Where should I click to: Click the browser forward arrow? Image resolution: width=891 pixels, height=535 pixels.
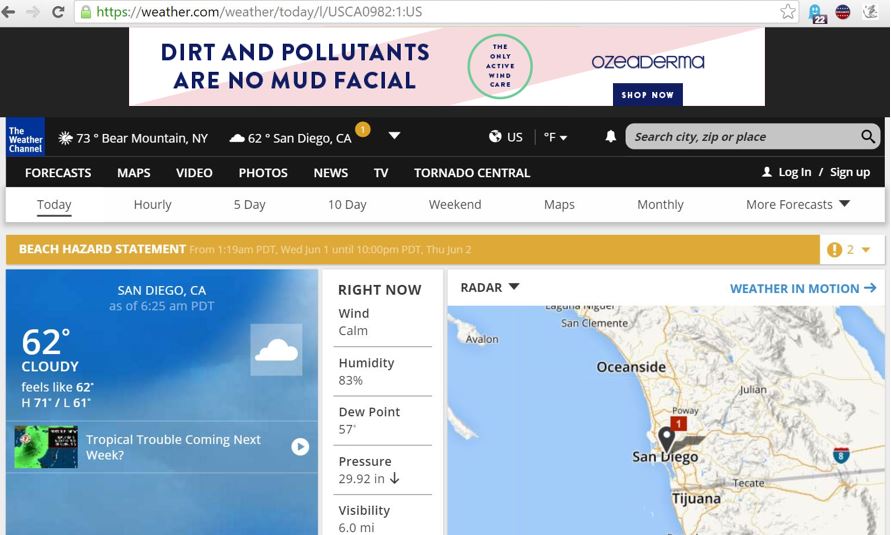(33, 12)
